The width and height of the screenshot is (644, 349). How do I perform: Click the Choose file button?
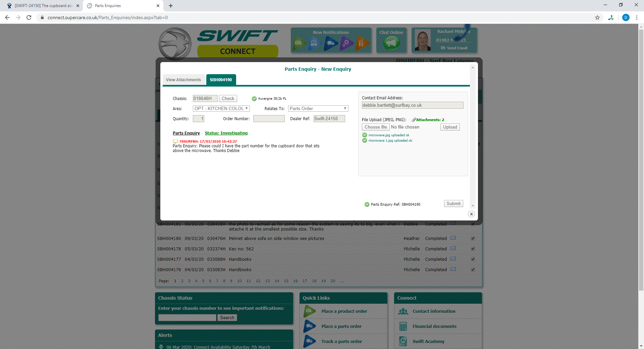click(376, 127)
